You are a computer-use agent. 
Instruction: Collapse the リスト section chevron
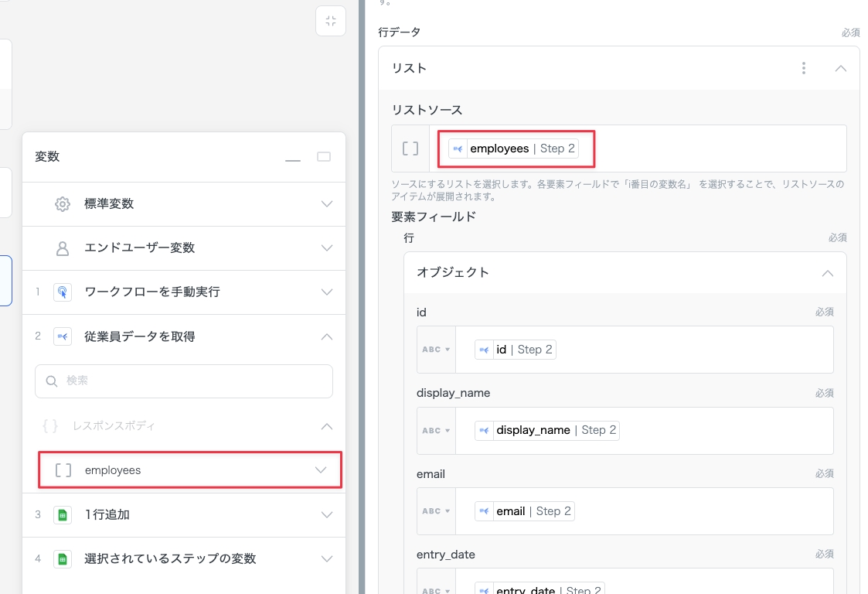[x=841, y=68]
